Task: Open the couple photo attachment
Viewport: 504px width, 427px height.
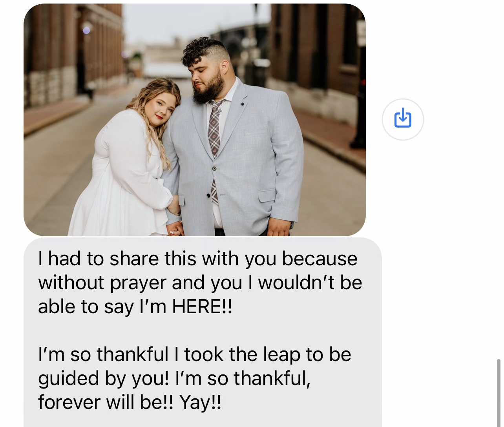Action: [194, 120]
